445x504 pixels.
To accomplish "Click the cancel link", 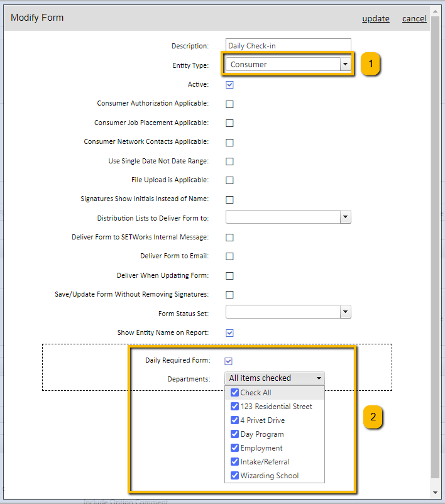I will click(x=414, y=19).
